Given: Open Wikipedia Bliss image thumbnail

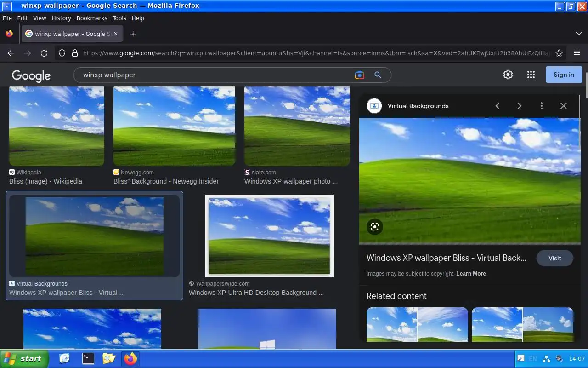Looking at the screenshot, I should click(57, 126).
